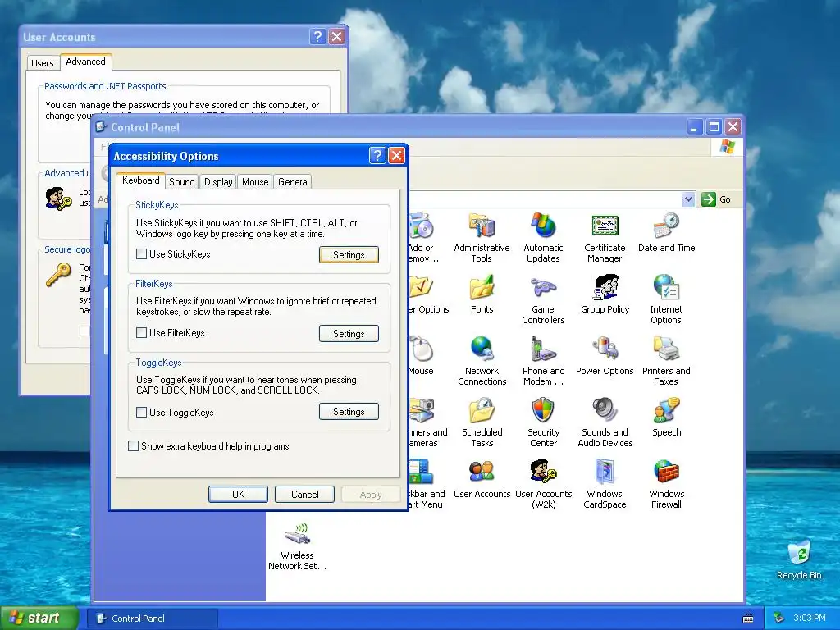Expand the Control Panel address bar dropdown

pyautogui.click(x=688, y=199)
